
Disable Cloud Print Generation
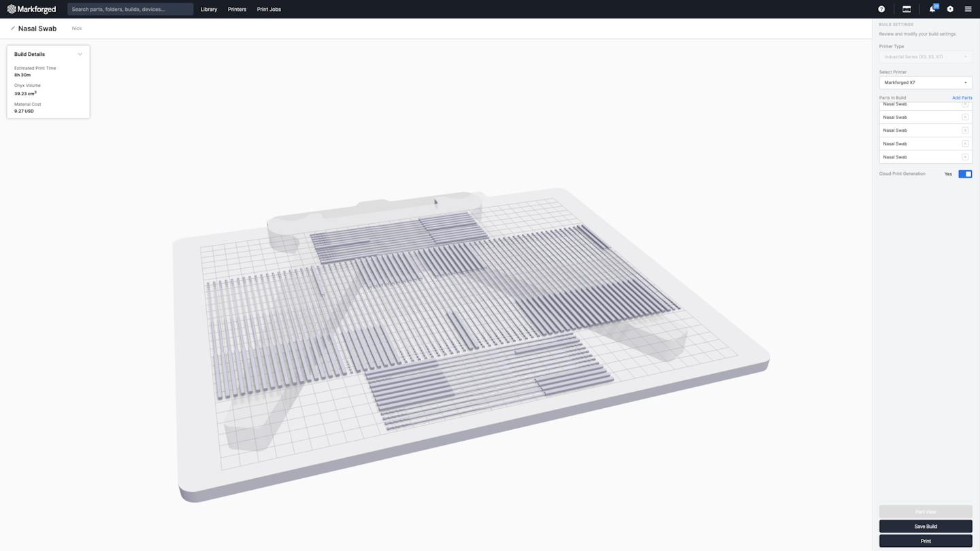(x=964, y=173)
